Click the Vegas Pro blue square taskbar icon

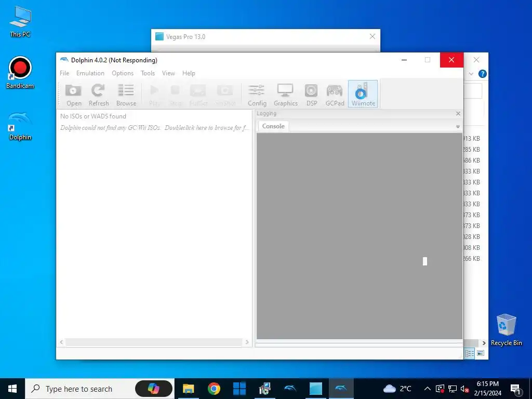315,389
